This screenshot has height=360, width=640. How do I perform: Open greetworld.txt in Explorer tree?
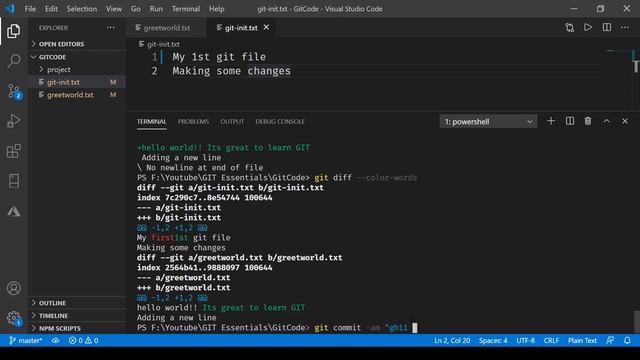point(77,95)
